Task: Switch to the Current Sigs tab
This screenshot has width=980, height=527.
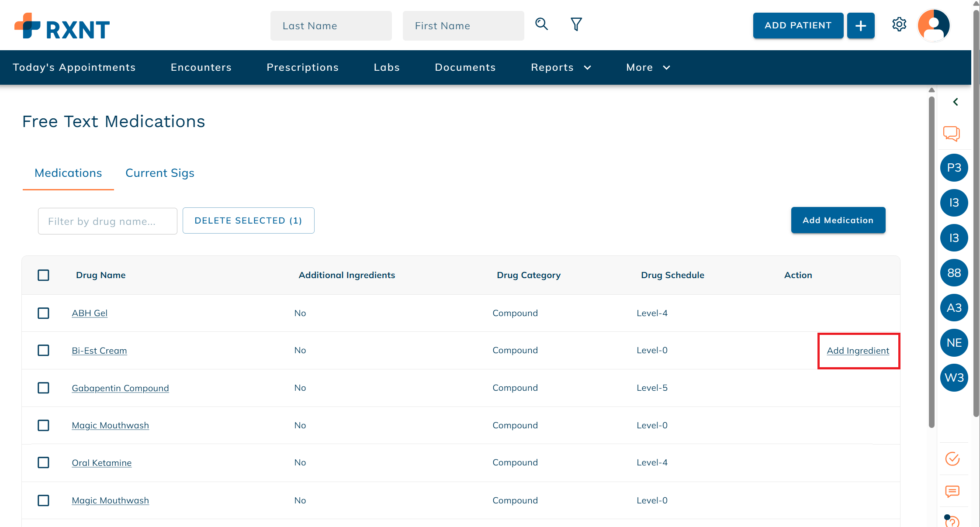Action: (x=159, y=173)
